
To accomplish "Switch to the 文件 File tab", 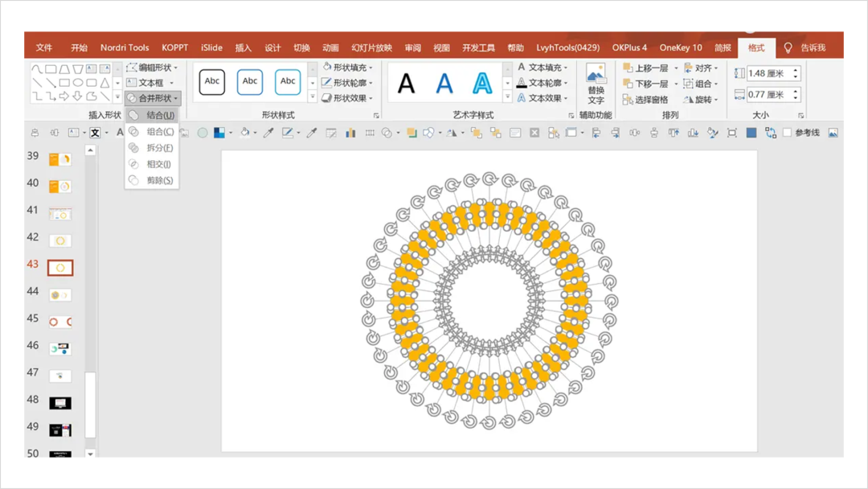I will click(43, 47).
